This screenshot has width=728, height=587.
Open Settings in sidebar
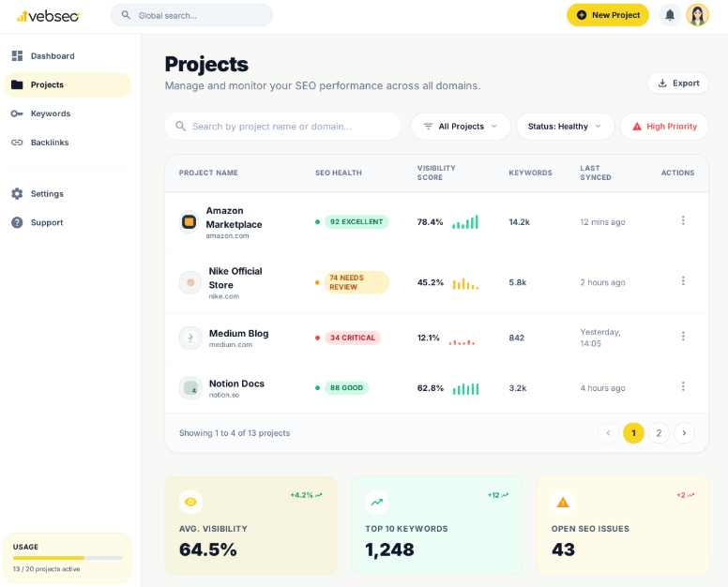(68, 194)
